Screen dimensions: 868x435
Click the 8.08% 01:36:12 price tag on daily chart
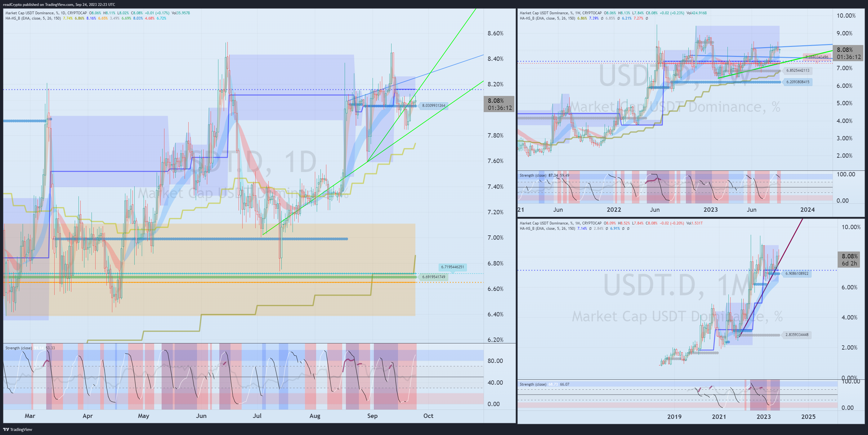499,104
